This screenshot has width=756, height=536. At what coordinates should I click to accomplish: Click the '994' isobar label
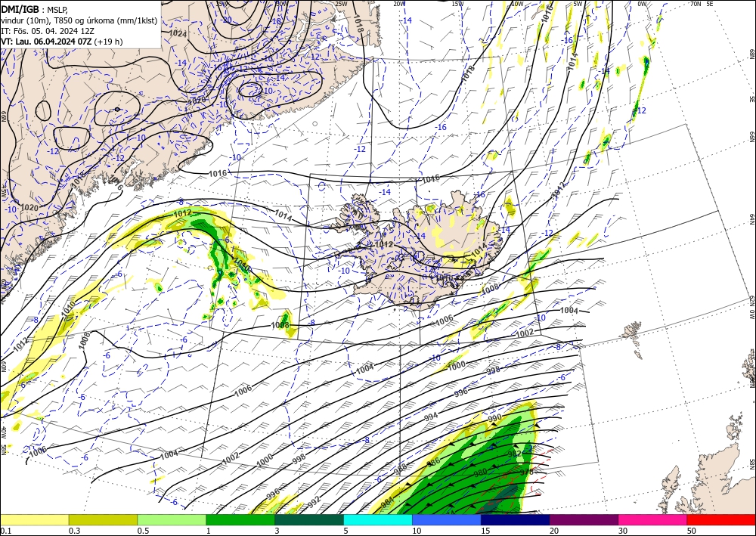431,416
